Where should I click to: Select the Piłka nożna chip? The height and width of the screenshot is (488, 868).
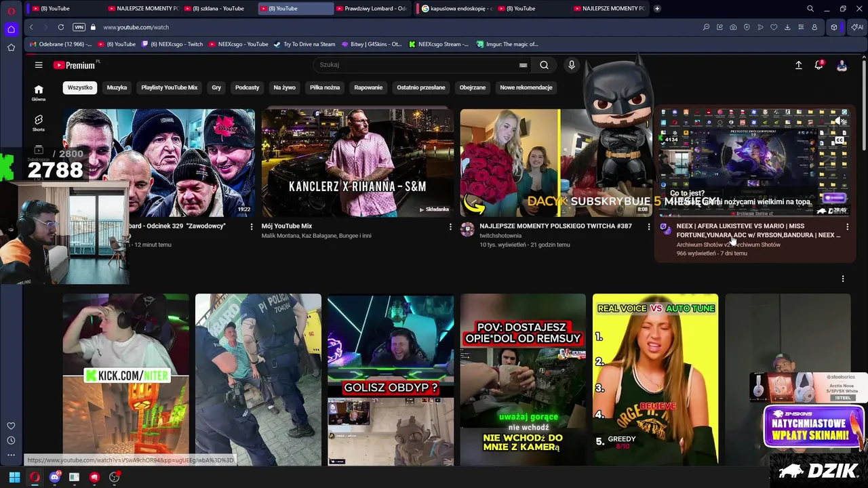325,87
